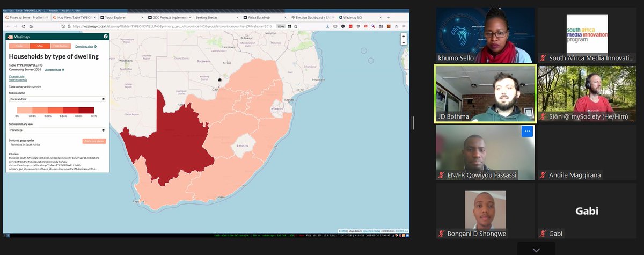Click the Change table link
The image size is (644, 255).
coord(17,76)
